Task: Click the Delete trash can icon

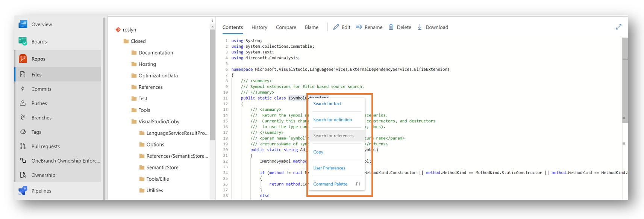Action: (x=391, y=27)
